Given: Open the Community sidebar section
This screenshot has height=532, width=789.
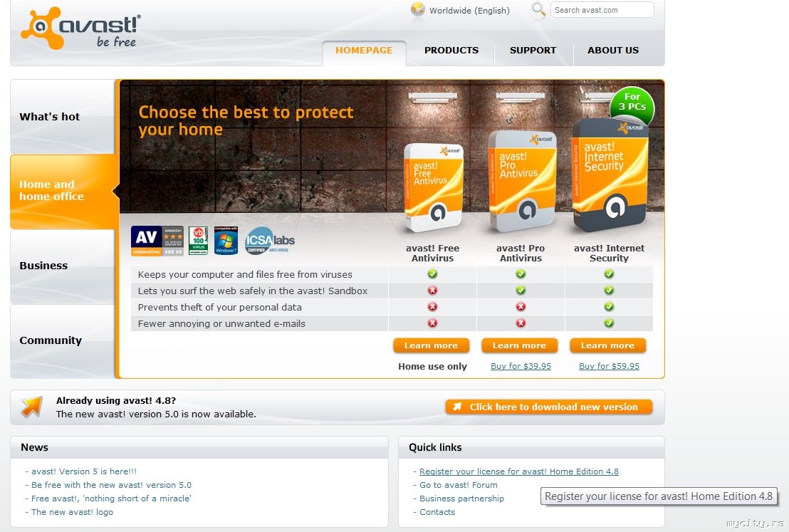Looking at the screenshot, I should pyautogui.click(x=63, y=341).
